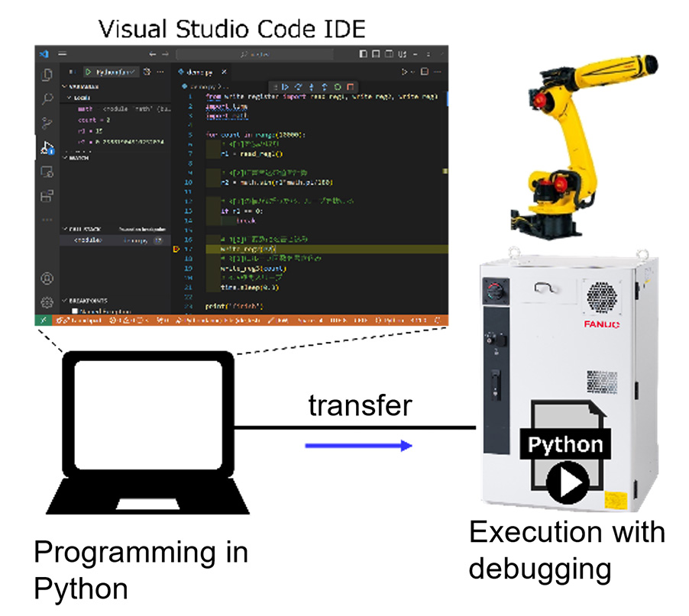The height and width of the screenshot is (616, 689).
Task: Open the Extensions view
Action: point(47,195)
